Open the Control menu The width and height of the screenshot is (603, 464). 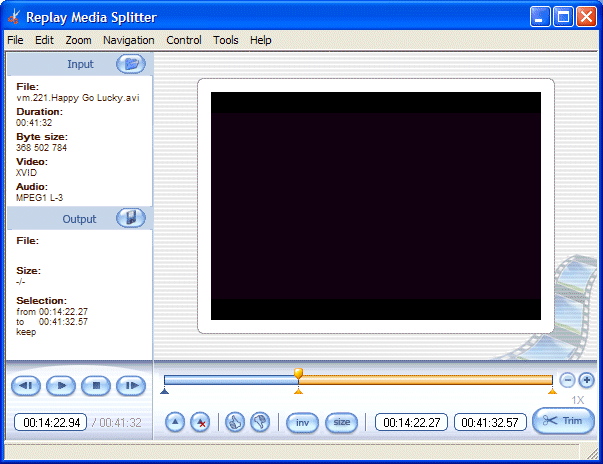click(184, 40)
